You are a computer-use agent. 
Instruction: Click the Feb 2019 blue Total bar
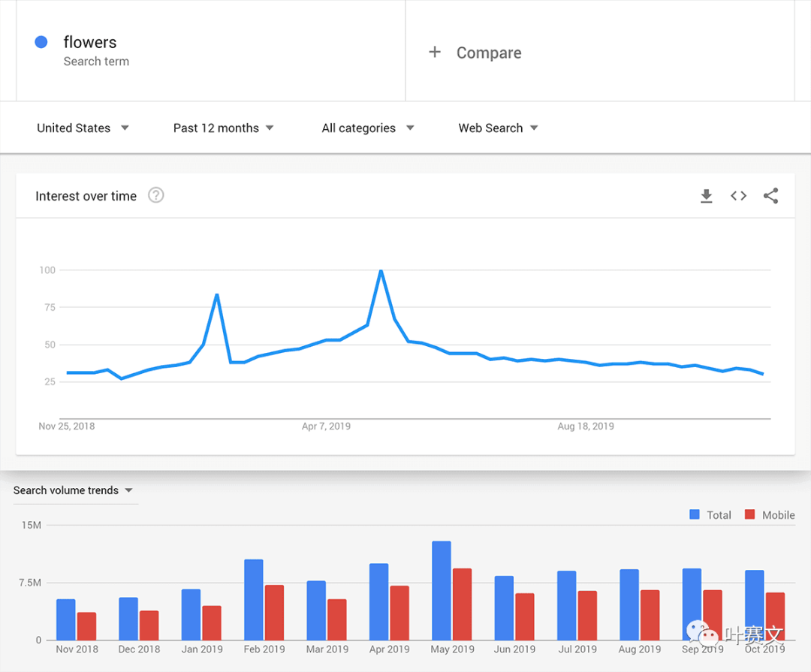(254, 600)
